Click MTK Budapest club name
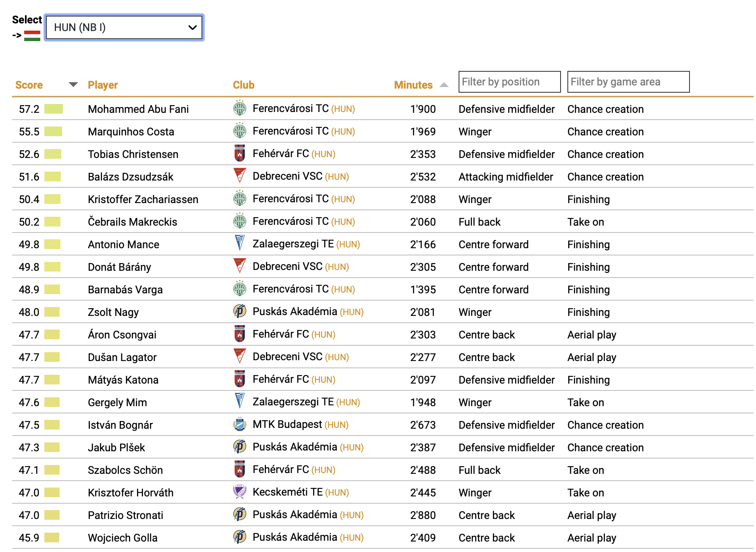Screen dimensions: 756x552 pos(287,424)
